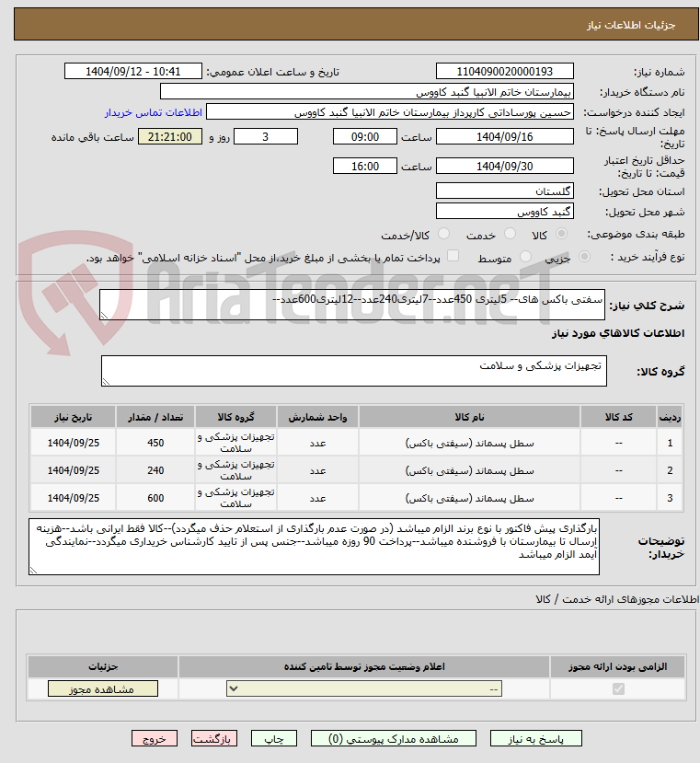This screenshot has height=763, width=700.
Task: Click the ایجاد کننده درخواست field
Action: pos(390,112)
